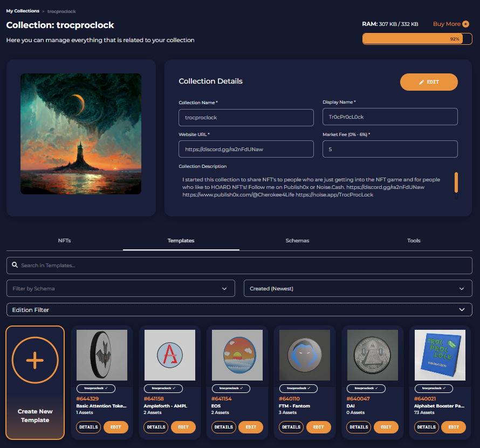Click the trocproclock badge on Basic Attention Token card
Screen dimensions: 480x448
96,388
